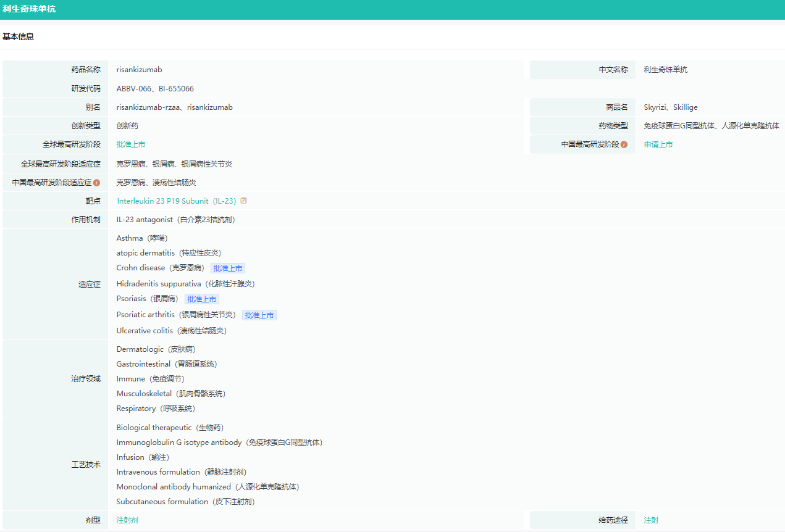This screenshot has width=785, height=532.
Task: Click the 基本信息 section heading
Action: (19, 37)
